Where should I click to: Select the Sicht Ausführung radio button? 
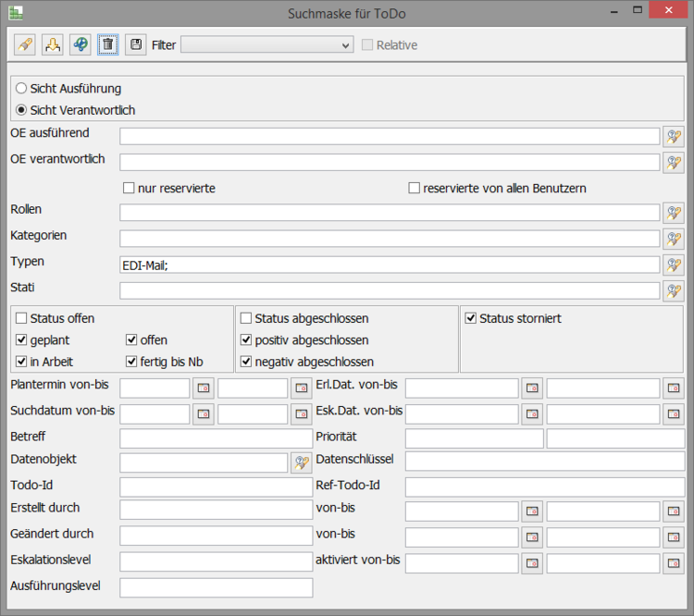tap(21, 89)
